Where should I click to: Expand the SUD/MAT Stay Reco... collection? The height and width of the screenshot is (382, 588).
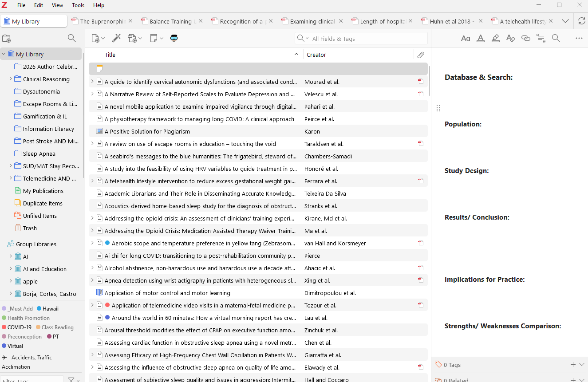[x=11, y=166]
